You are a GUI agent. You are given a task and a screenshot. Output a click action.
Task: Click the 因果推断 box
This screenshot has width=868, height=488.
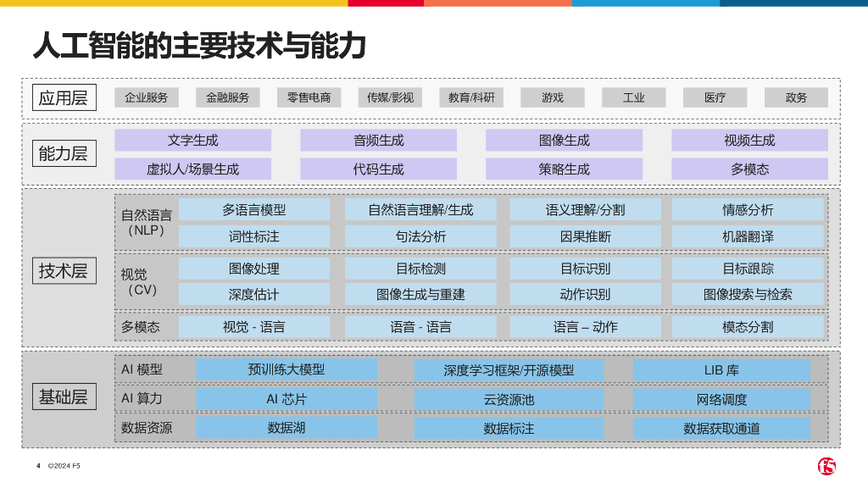(x=585, y=237)
